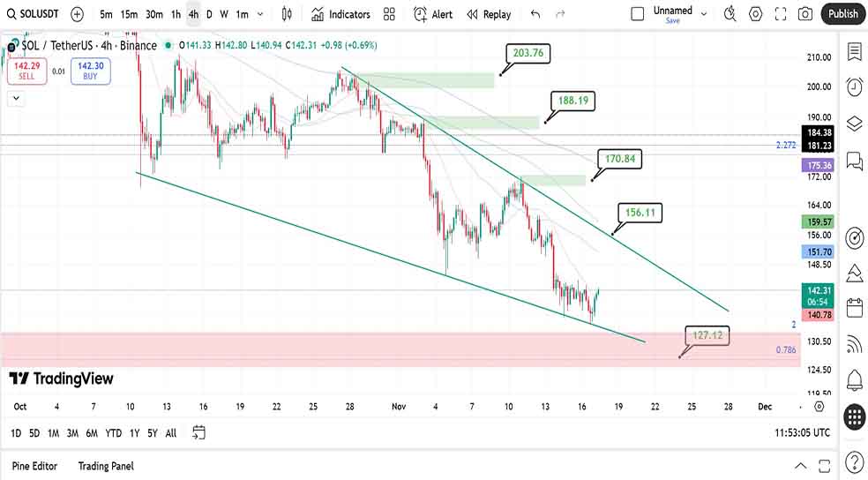Open the Indicators menu
The image size is (868, 480).
click(340, 14)
